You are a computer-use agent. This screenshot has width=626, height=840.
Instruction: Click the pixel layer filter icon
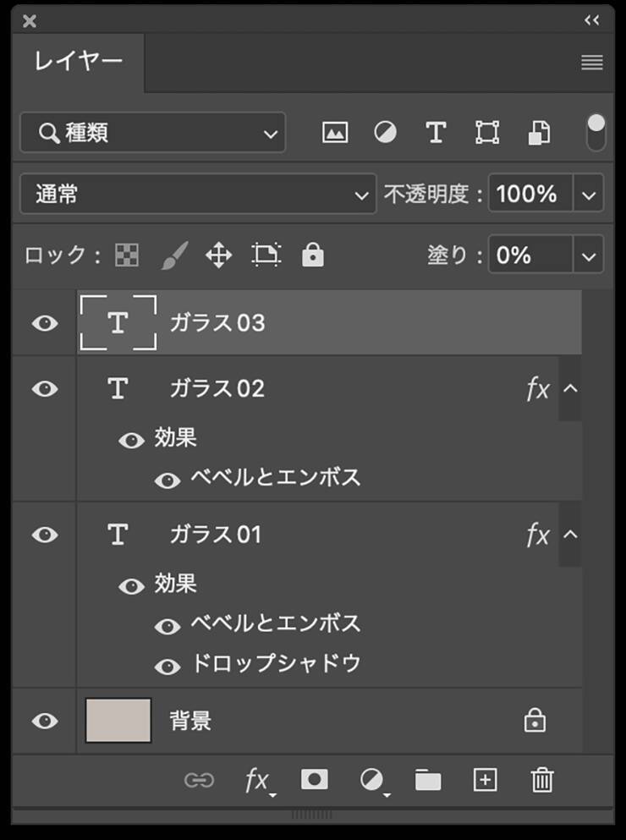coord(335,132)
